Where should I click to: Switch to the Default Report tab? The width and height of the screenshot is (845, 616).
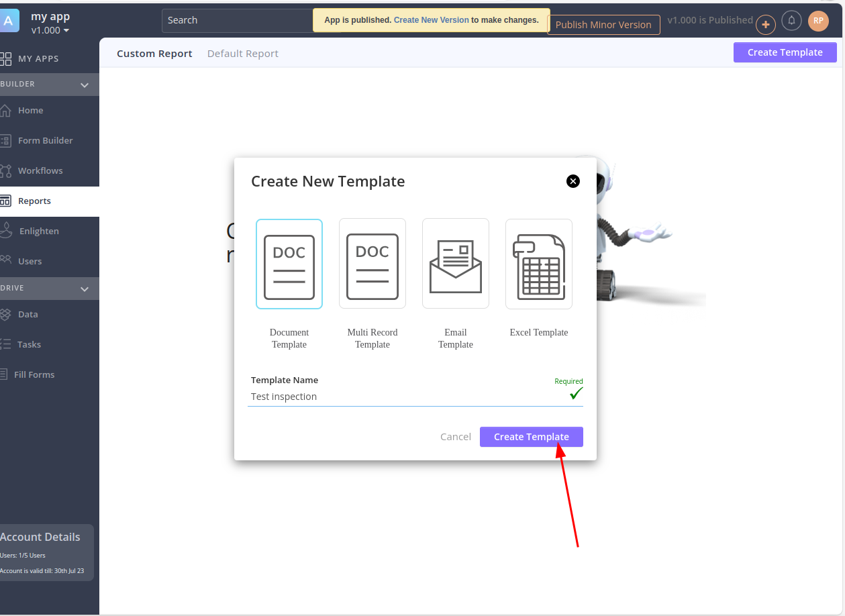(242, 54)
